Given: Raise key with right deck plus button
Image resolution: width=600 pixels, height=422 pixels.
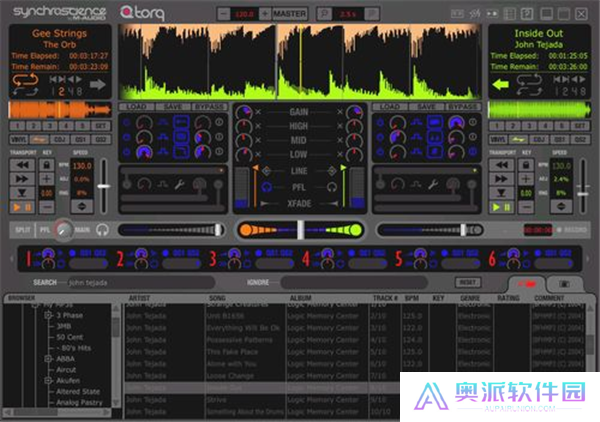Looking at the screenshot, I should tap(526, 179).
